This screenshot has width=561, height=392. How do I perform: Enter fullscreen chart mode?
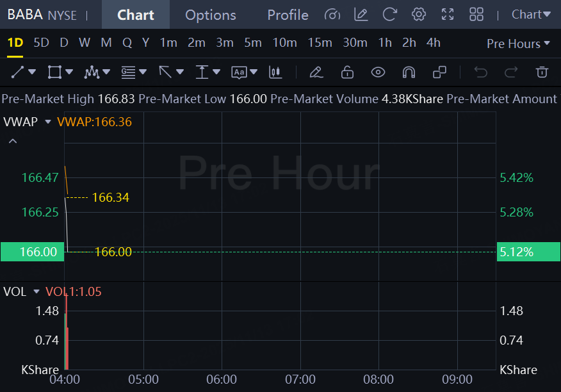(x=448, y=14)
